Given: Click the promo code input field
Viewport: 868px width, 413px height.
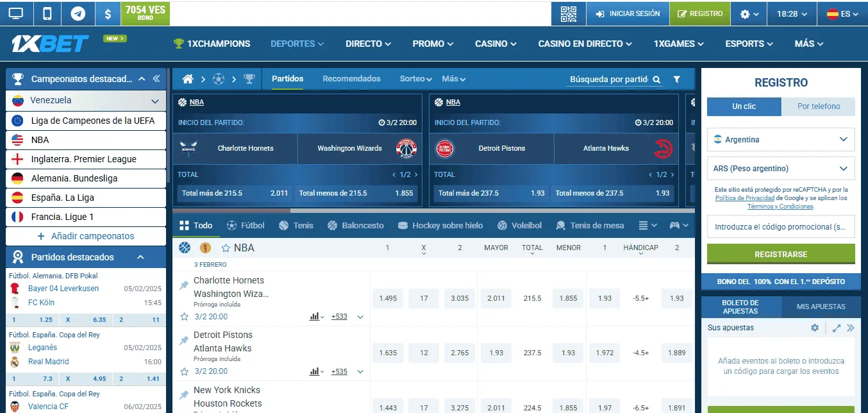Looking at the screenshot, I should (x=781, y=226).
